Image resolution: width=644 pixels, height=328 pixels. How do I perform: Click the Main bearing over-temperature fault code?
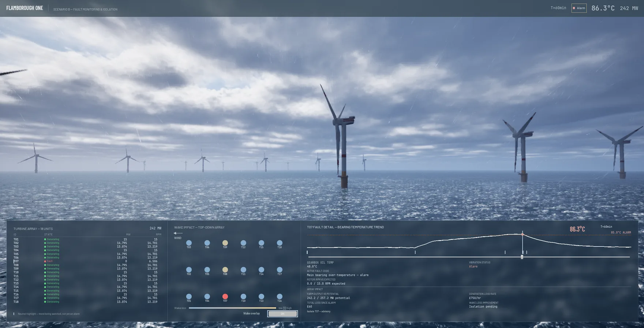click(x=338, y=275)
